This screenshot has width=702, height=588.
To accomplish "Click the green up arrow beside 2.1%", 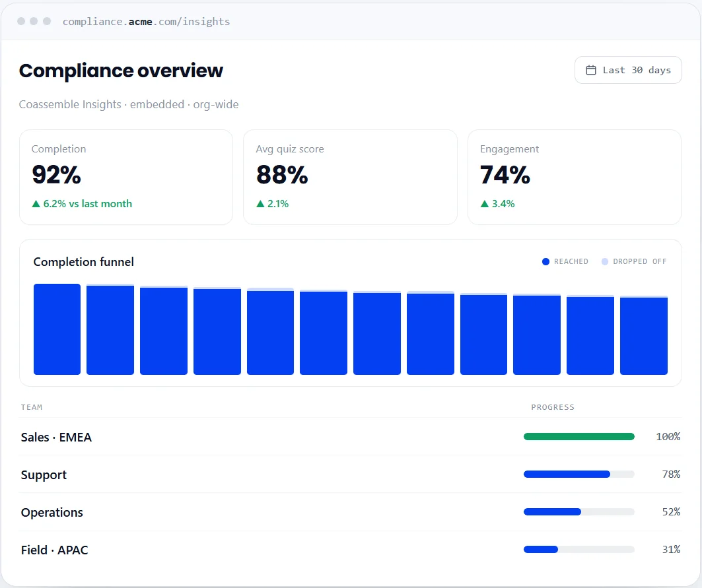I will pyautogui.click(x=260, y=204).
